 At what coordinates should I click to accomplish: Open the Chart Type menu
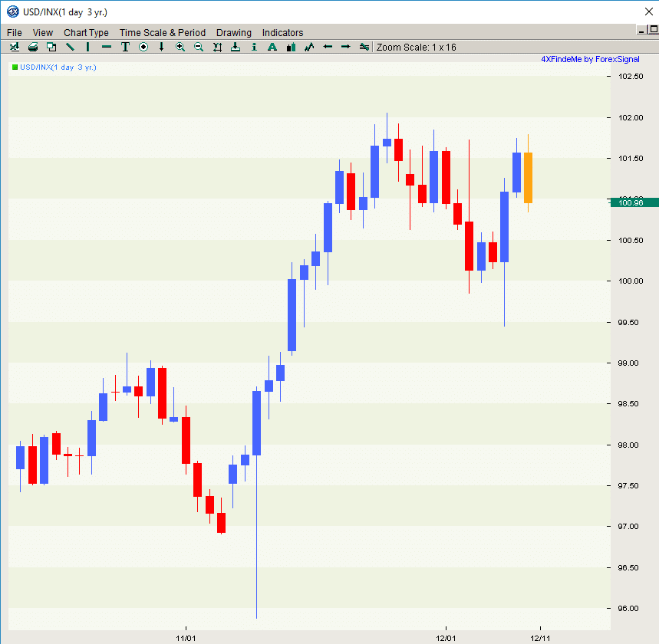coord(86,33)
